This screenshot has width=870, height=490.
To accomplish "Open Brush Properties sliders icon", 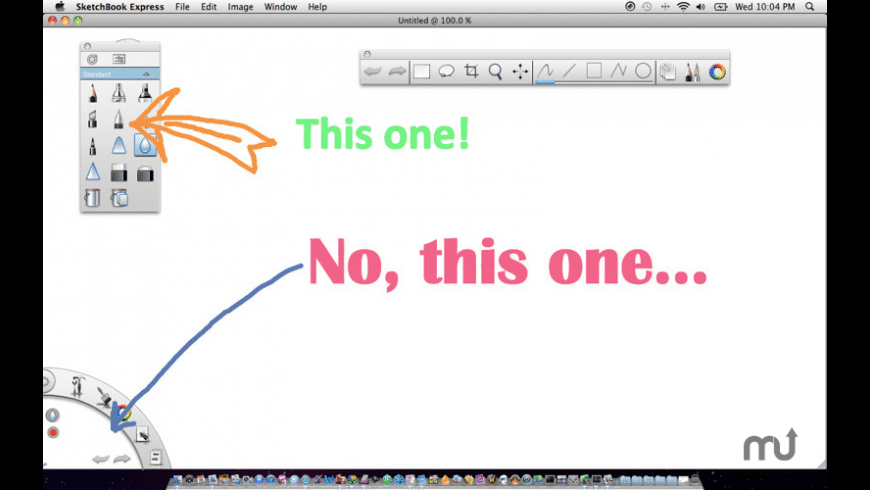I will click(119, 59).
